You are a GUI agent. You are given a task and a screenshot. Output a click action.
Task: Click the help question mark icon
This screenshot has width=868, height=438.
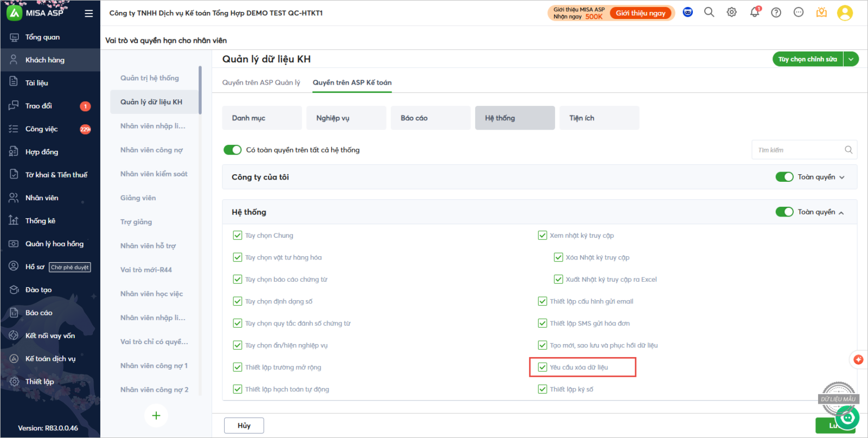776,12
